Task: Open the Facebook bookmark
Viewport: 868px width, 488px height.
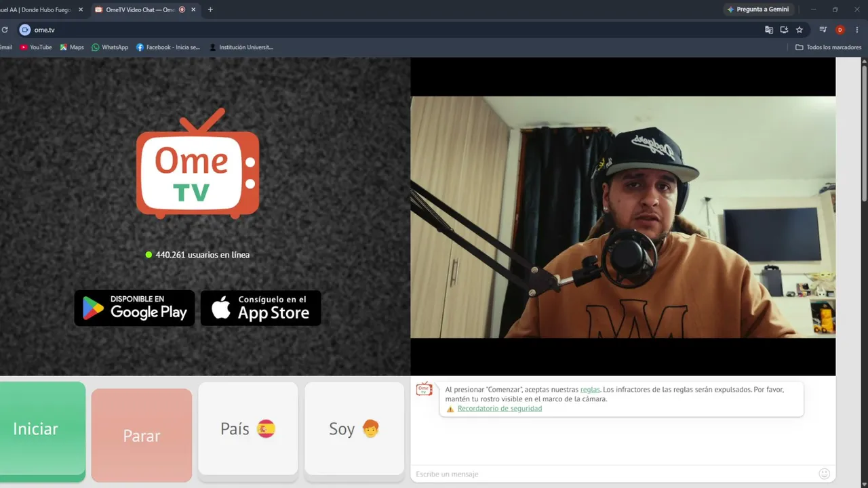Action: (168, 47)
